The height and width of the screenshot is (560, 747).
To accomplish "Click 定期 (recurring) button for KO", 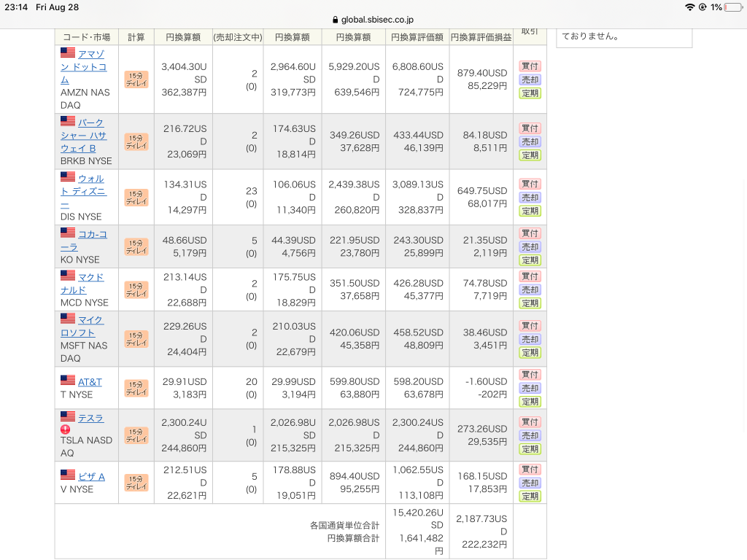I will tap(530, 260).
